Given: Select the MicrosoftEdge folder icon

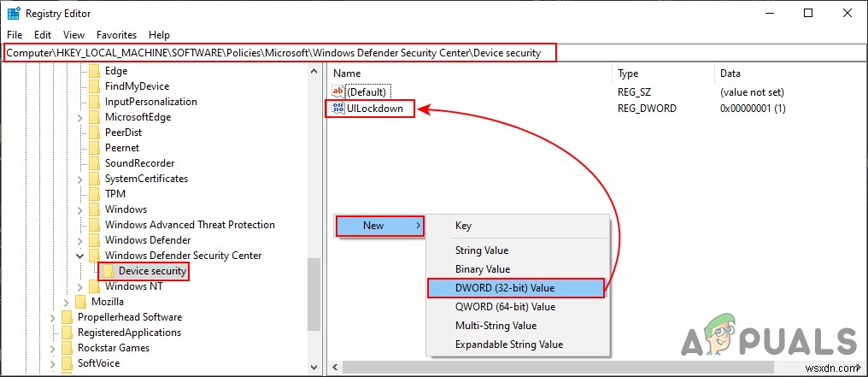Looking at the screenshot, I should (94, 117).
